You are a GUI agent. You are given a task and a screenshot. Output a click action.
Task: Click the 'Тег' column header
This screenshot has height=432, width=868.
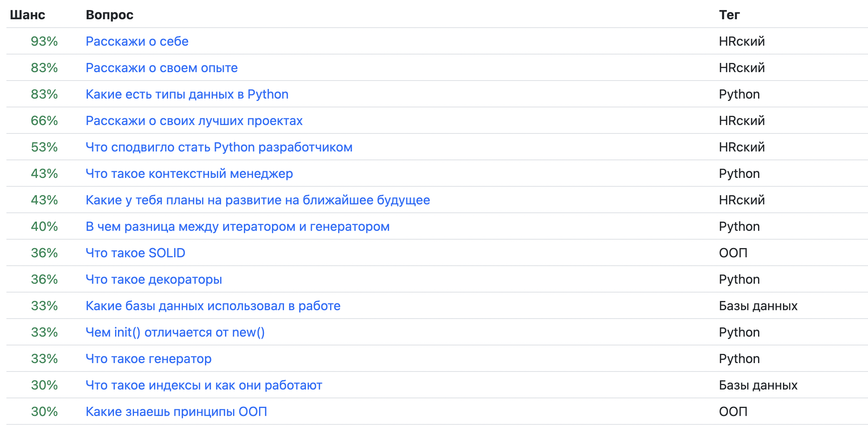click(x=729, y=15)
